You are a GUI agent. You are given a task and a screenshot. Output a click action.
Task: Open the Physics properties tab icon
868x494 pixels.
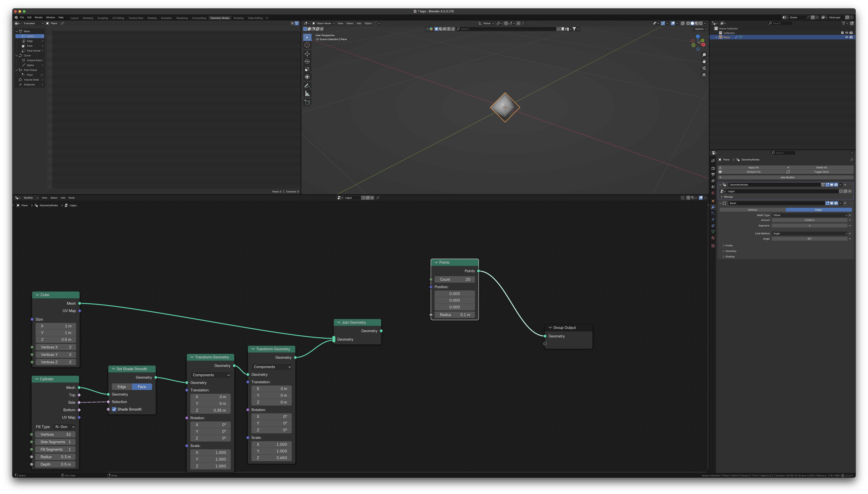tap(713, 220)
